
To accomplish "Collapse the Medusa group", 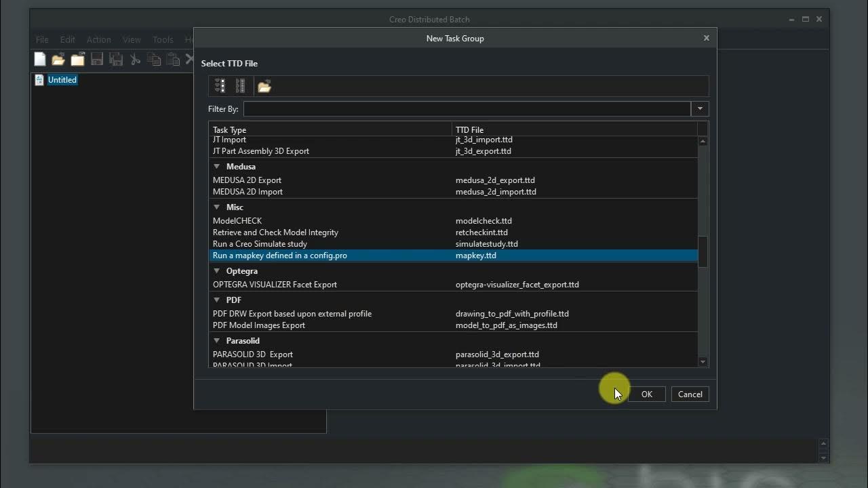I will click(x=217, y=167).
